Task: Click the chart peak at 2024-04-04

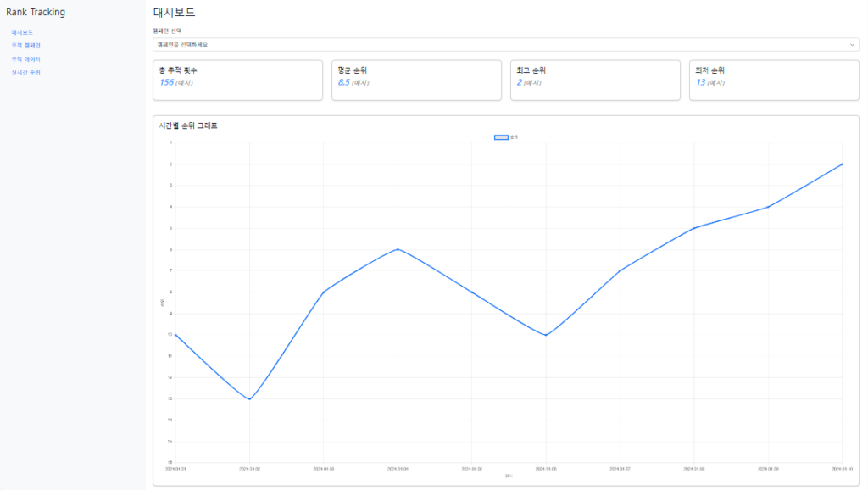Action: (398, 249)
